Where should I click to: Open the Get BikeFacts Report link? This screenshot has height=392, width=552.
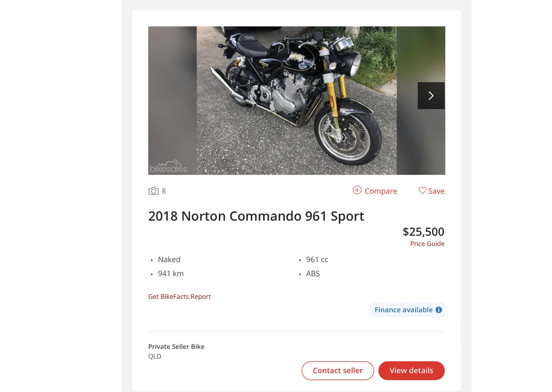tap(179, 296)
